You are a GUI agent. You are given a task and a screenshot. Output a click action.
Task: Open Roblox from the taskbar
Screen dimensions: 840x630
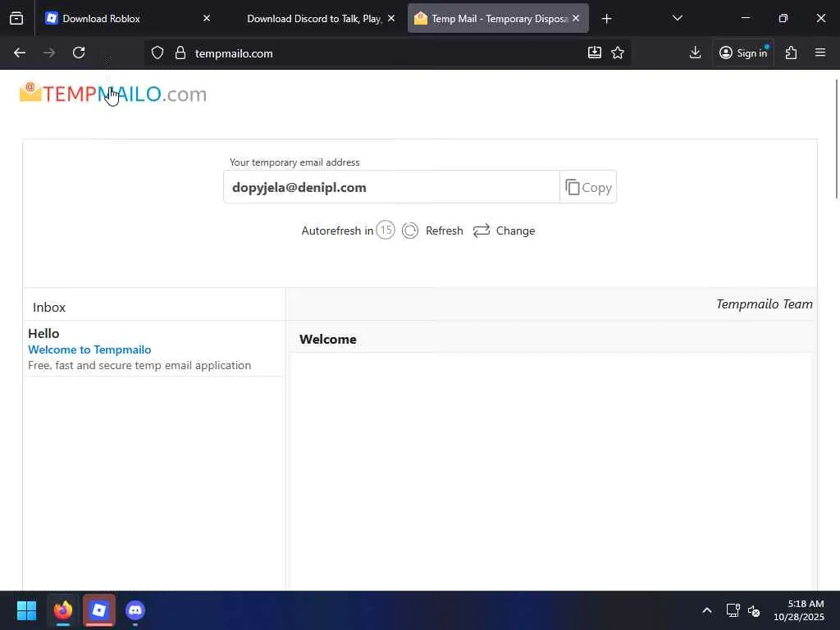(99, 610)
